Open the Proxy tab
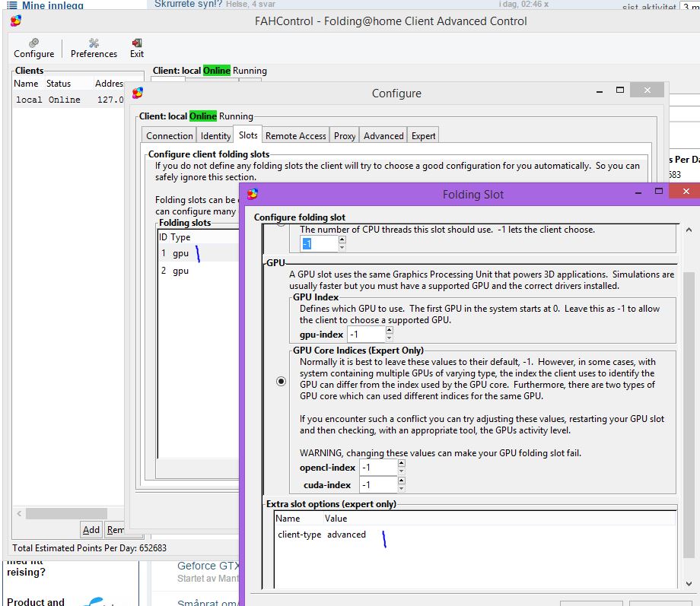This screenshot has height=606, width=700. [x=345, y=135]
